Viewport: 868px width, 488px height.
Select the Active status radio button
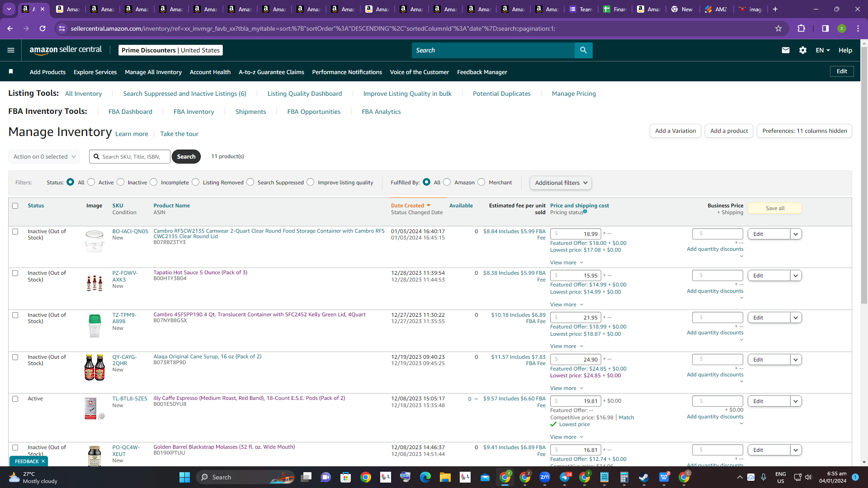coord(91,182)
